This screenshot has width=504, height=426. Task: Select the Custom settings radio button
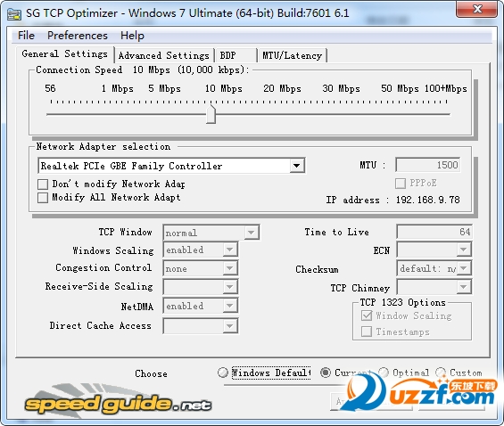tap(441, 373)
